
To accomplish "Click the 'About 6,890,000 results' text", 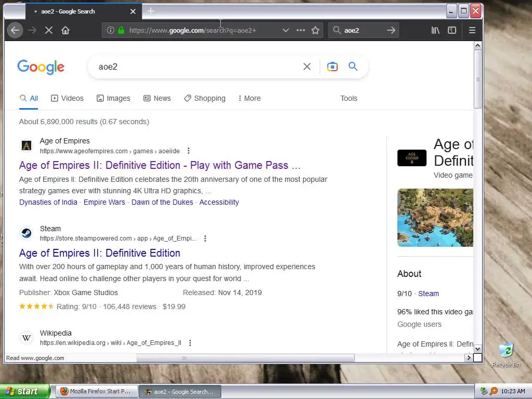I will click(84, 122).
